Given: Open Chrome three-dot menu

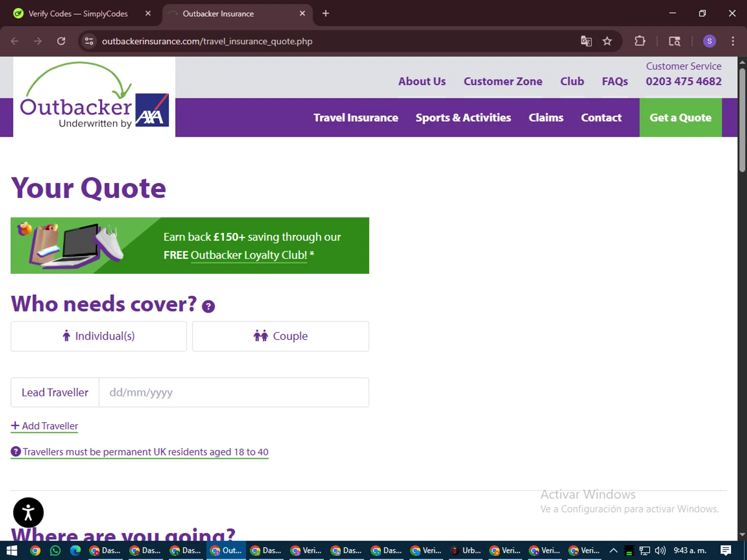Looking at the screenshot, I should [x=733, y=41].
